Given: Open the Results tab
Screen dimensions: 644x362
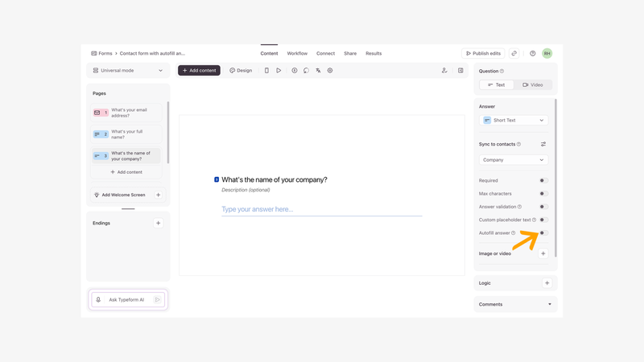Looking at the screenshot, I should click(374, 53).
